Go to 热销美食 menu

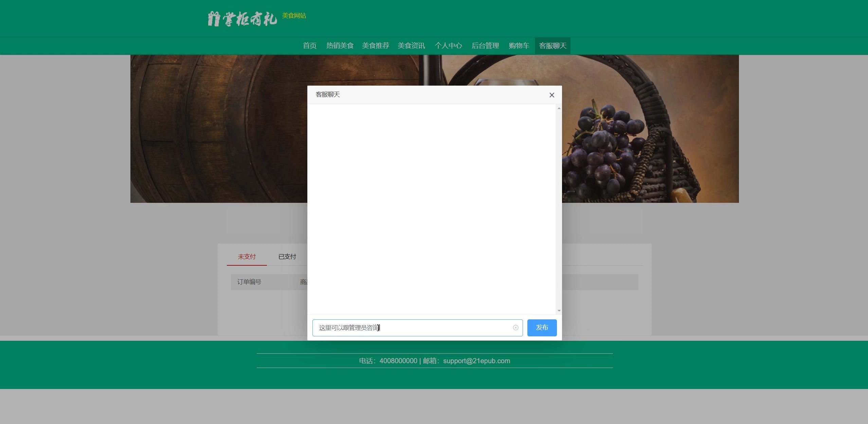(x=340, y=46)
